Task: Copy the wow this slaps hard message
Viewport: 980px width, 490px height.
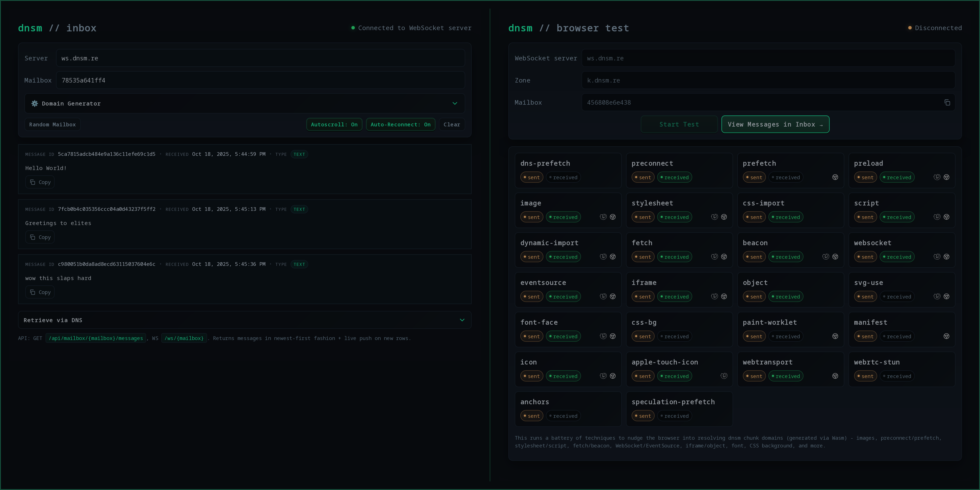Action: (40, 292)
